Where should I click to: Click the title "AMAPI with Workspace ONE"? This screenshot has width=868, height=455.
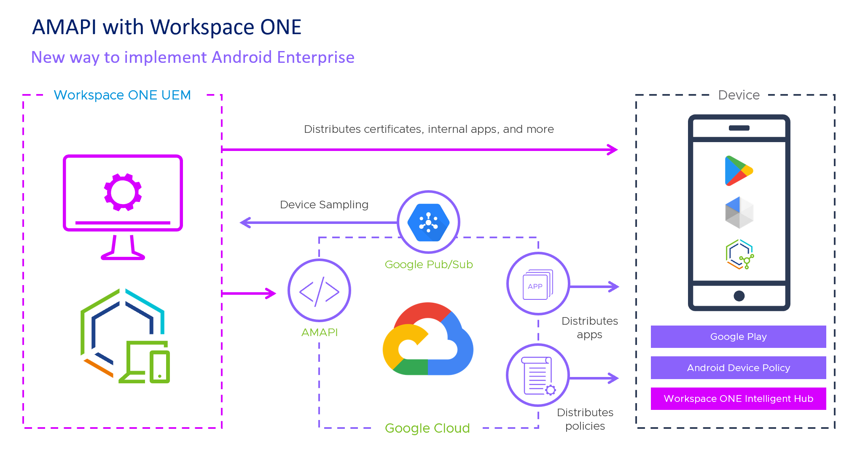point(167,27)
